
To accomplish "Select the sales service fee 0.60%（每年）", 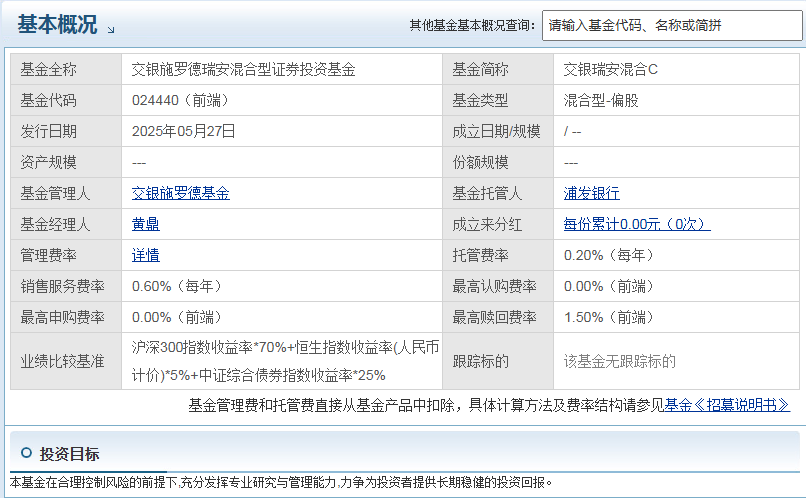I will point(177,286).
